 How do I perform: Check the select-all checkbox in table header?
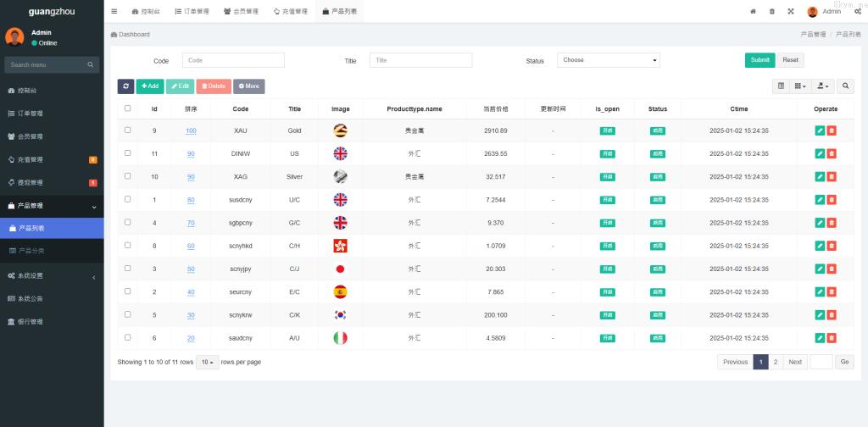pos(128,108)
